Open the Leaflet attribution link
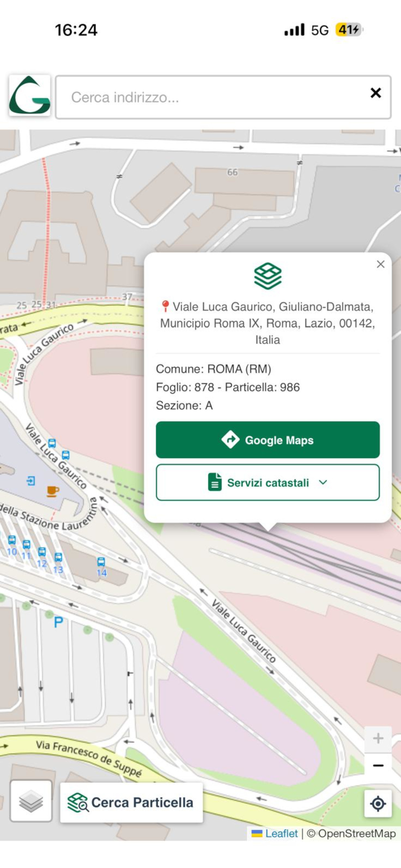401x868 pixels. pyautogui.click(x=281, y=833)
